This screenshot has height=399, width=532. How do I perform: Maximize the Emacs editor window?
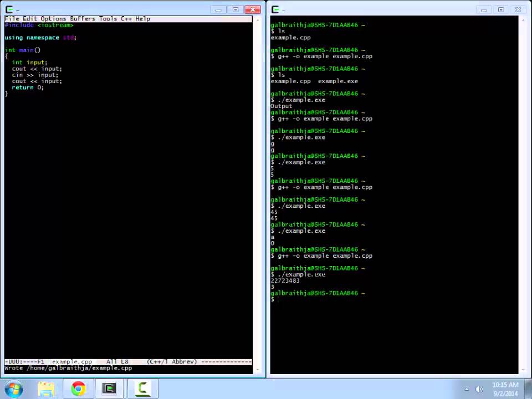(x=236, y=9)
